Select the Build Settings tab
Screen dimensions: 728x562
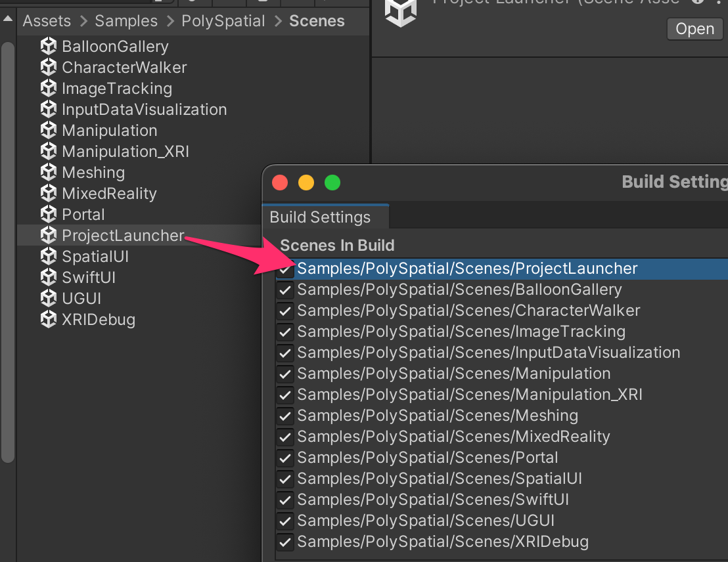[320, 217]
